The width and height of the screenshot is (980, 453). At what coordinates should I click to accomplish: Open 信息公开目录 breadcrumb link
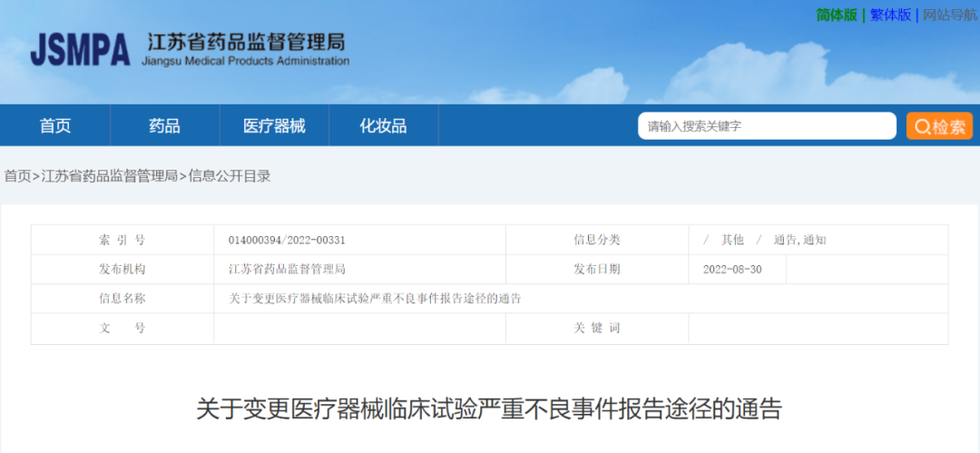click(x=230, y=176)
